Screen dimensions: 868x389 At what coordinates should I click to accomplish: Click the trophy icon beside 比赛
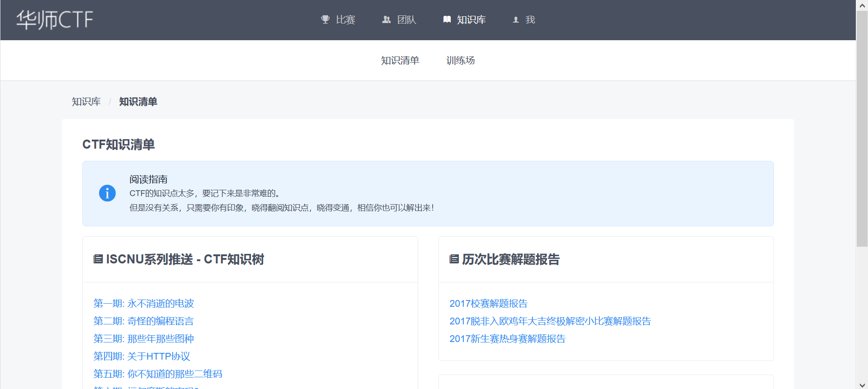[325, 19]
